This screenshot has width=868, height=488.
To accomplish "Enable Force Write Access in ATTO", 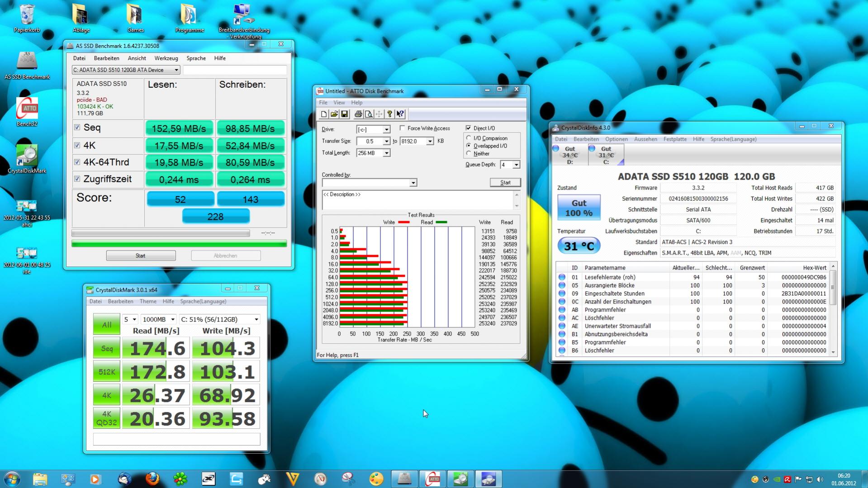I will (x=402, y=128).
